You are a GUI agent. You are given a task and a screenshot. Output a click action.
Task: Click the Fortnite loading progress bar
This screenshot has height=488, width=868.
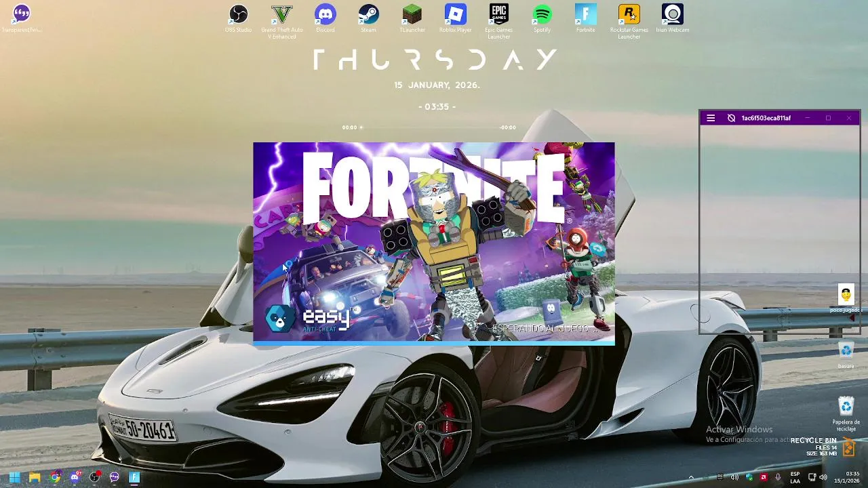434,343
